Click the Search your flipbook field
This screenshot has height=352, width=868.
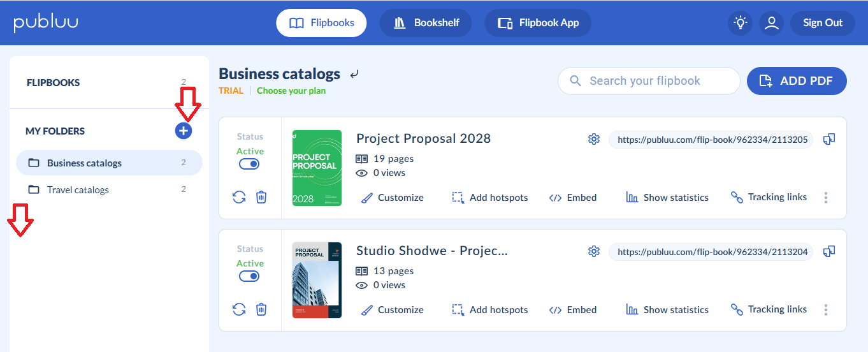click(x=649, y=81)
